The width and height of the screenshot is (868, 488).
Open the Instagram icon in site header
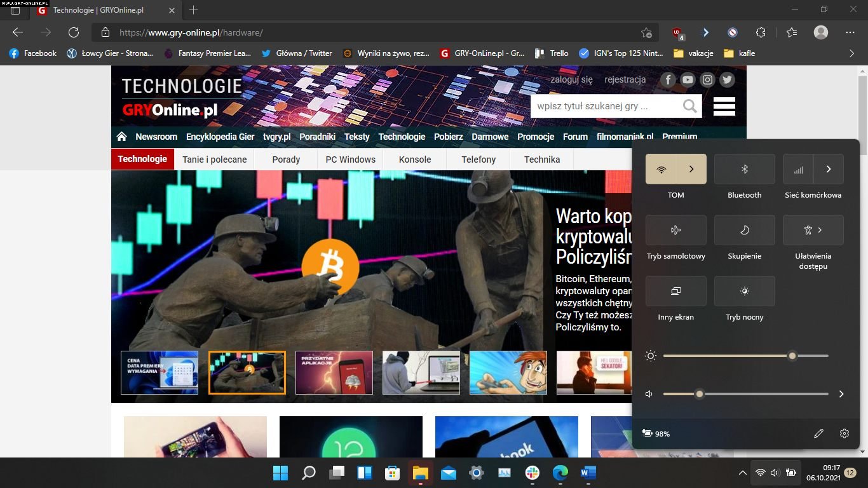pyautogui.click(x=707, y=79)
